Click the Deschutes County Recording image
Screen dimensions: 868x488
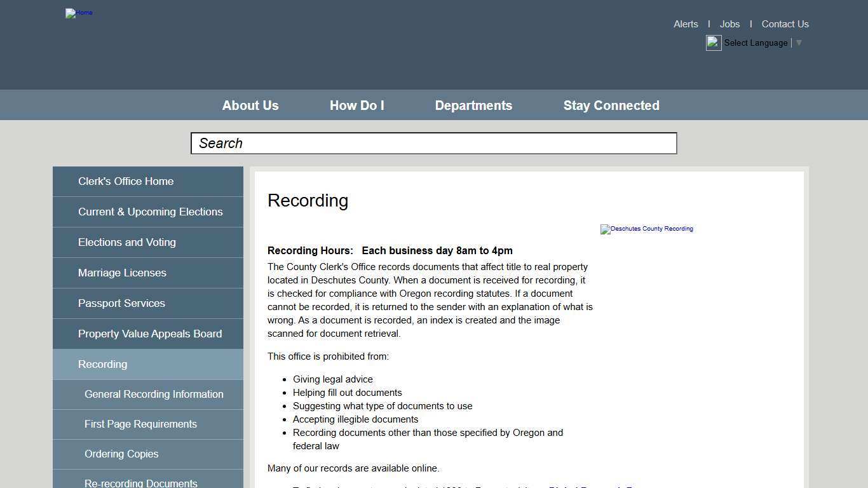tap(647, 229)
